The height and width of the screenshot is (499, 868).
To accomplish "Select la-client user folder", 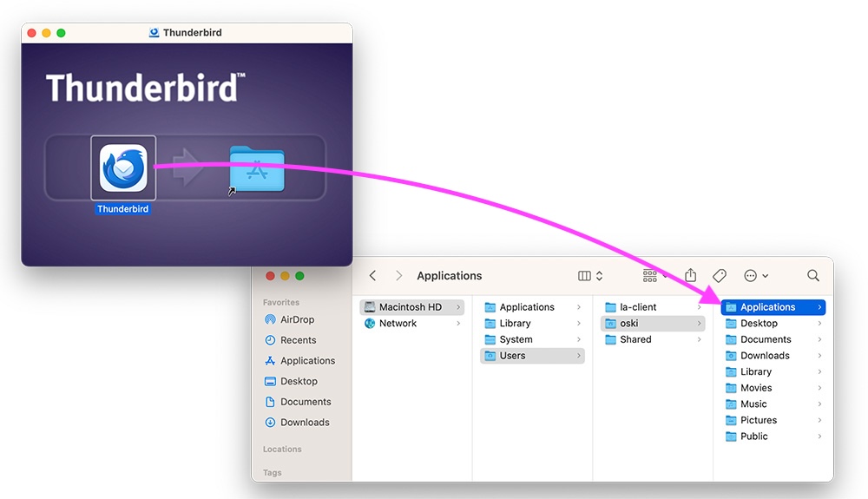I will tap(654, 306).
